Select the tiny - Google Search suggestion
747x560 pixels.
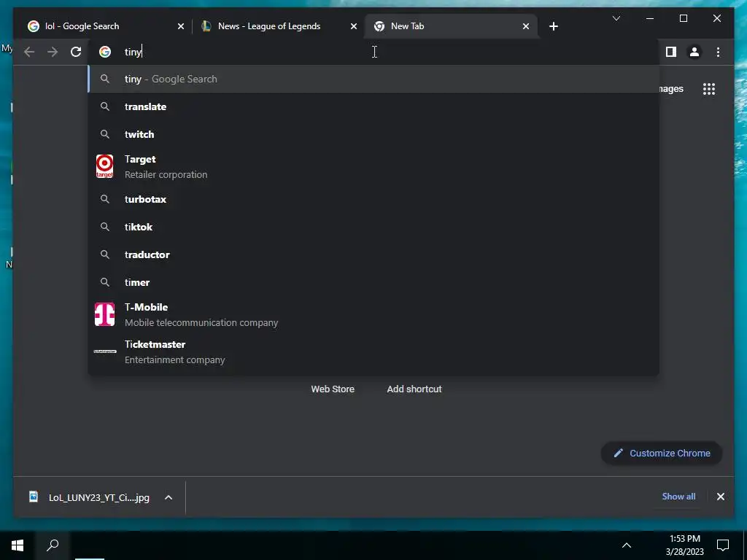click(x=373, y=79)
